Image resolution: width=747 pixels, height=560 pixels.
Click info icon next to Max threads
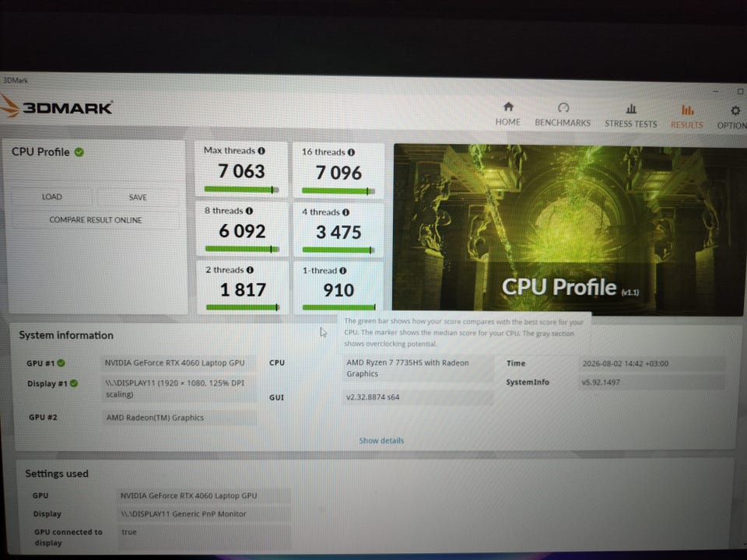[x=261, y=150]
